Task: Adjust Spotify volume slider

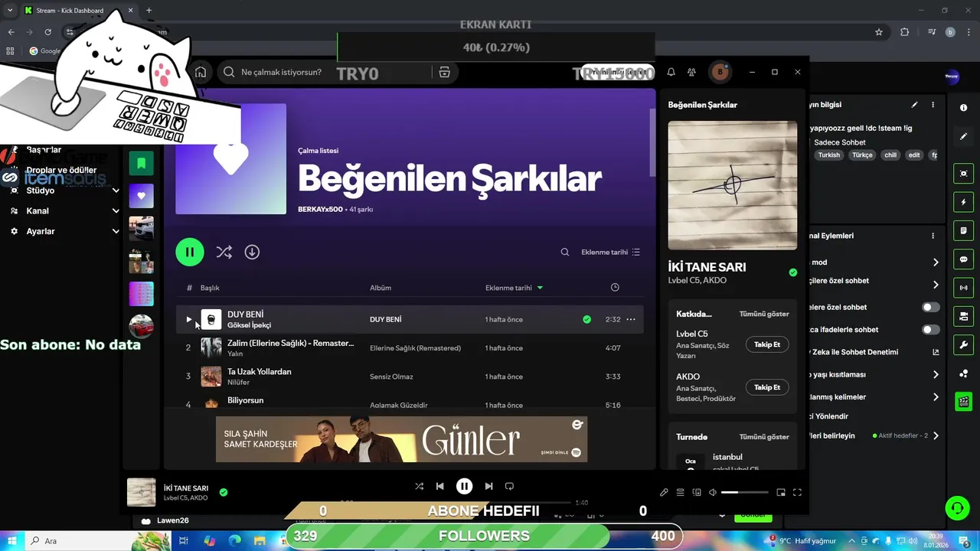Action: [744, 493]
